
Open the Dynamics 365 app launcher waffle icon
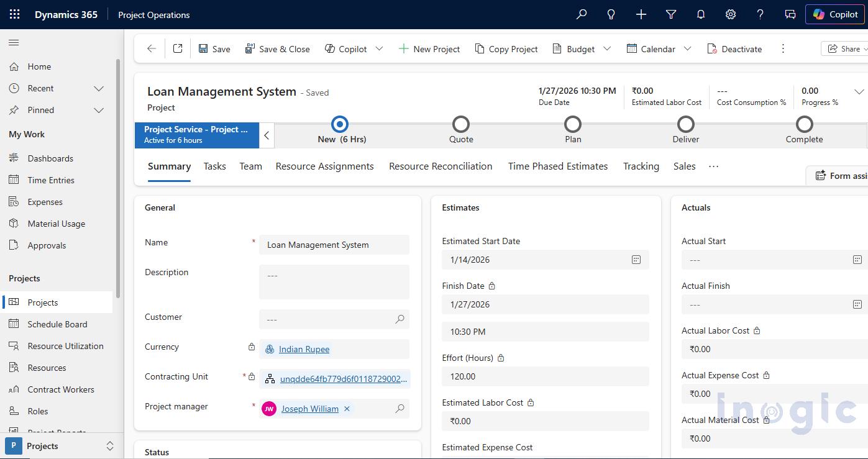tap(14, 14)
